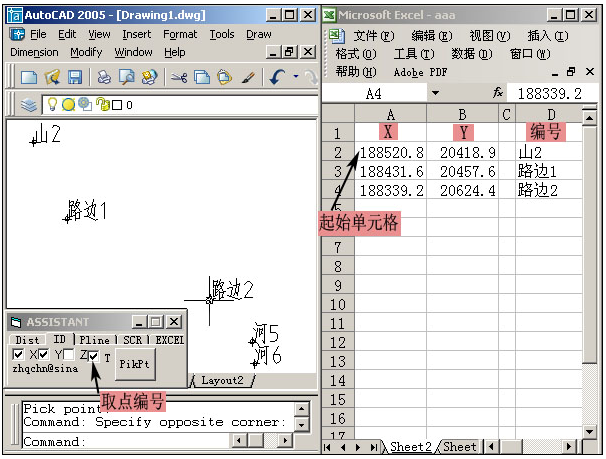This screenshot has width=606, height=459.
Task: Open the Undo dropdown arrow in AutoCAD
Action: pyautogui.click(x=296, y=76)
